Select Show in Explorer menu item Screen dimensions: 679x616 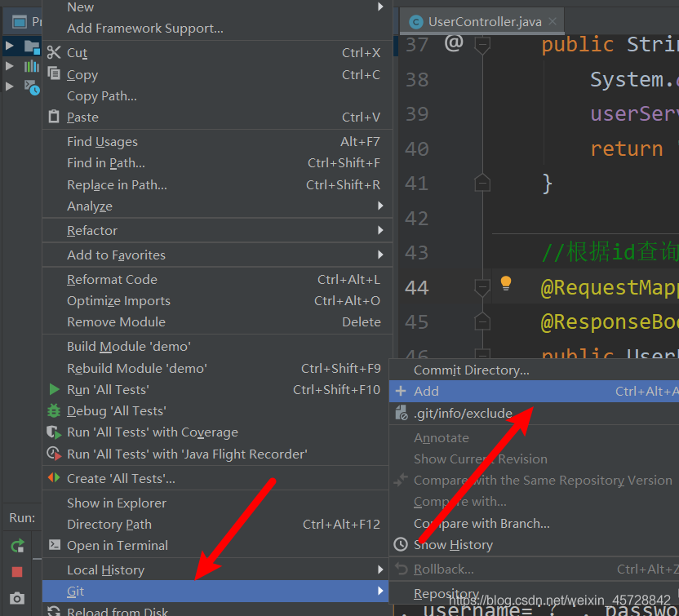pos(215,503)
